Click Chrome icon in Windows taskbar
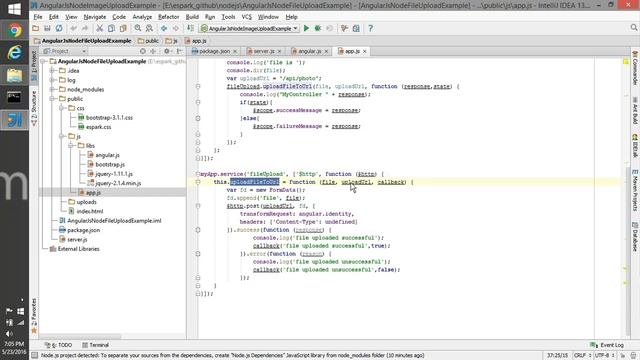 [14, 30]
